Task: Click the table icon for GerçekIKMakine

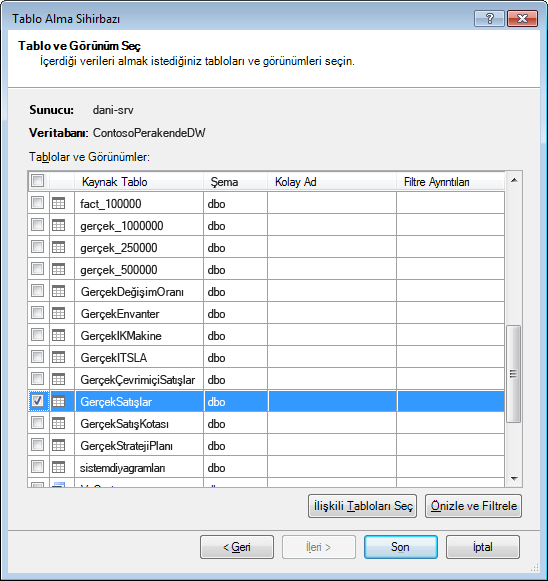Action: 58,335
